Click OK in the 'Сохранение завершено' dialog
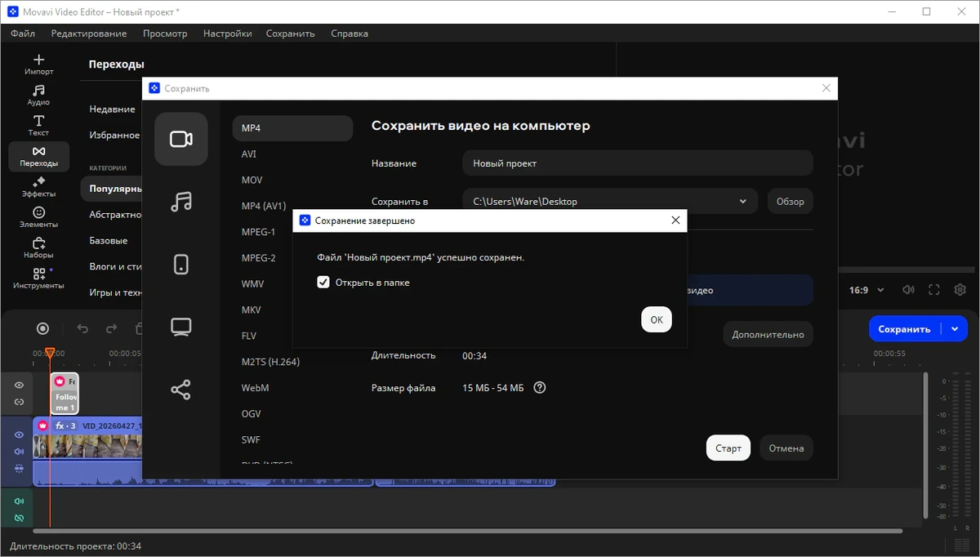 coord(657,320)
